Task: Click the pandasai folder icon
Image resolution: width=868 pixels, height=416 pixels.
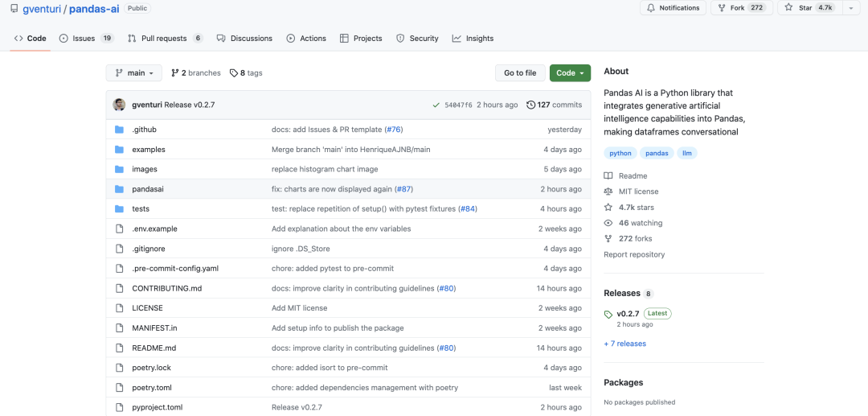Action: (119, 189)
